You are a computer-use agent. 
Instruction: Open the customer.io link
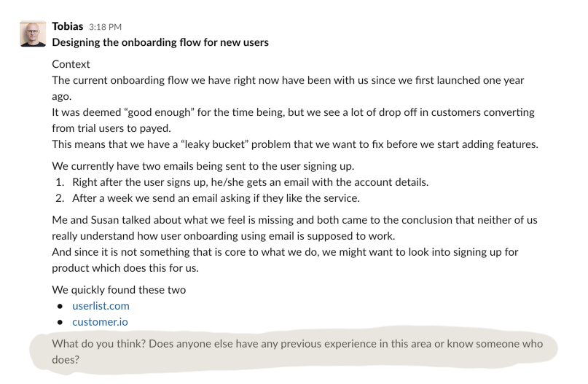click(x=100, y=322)
